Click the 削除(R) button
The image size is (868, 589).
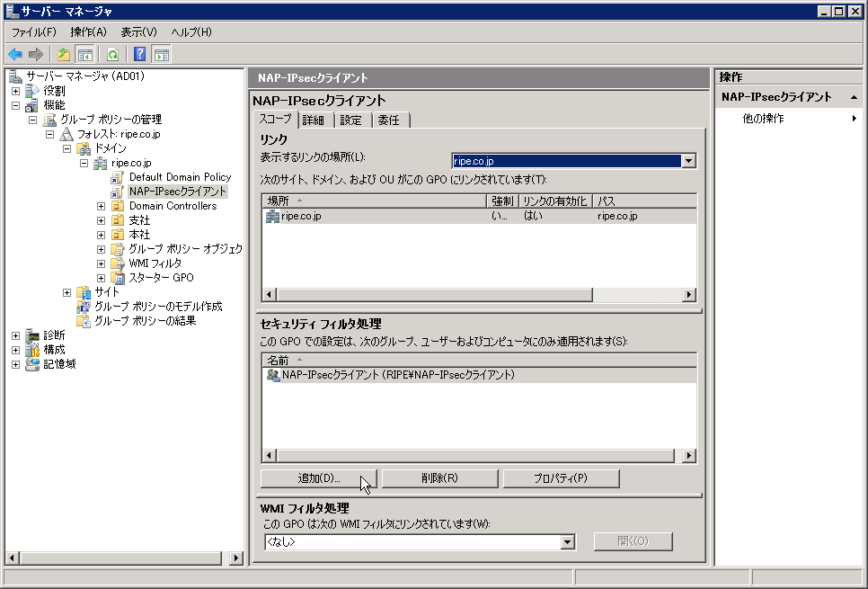(439, 478)
